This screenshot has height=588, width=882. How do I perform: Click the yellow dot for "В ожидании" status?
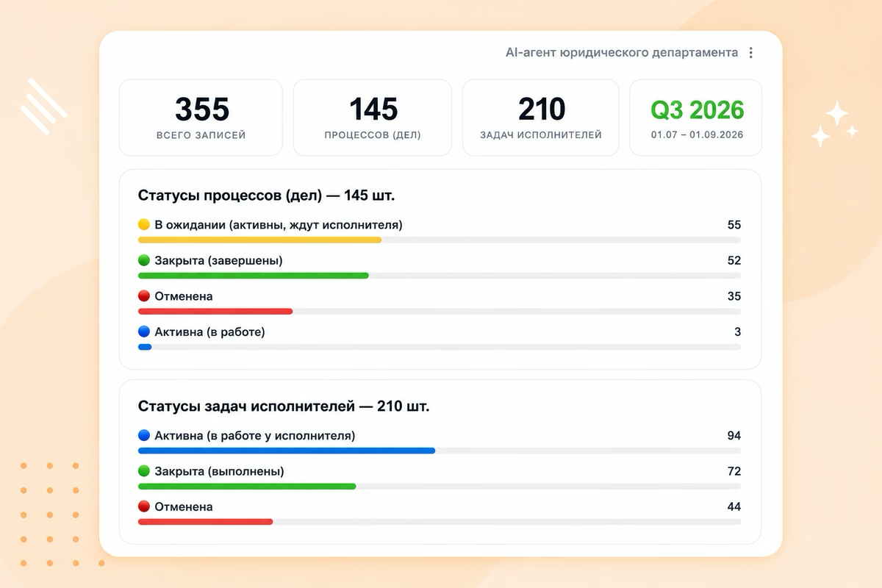144,225
